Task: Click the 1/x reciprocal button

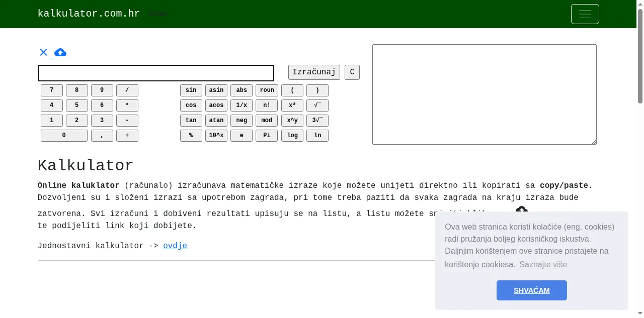Action: click(x=242, y=105)
